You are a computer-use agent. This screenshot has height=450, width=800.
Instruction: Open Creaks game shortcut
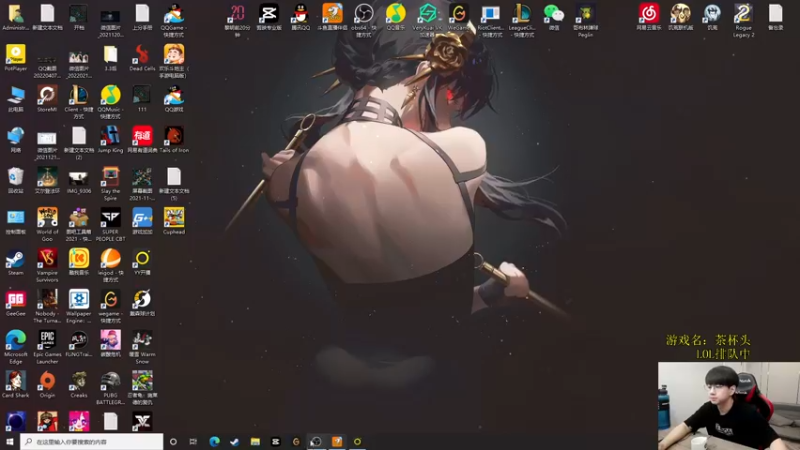(79, 385)
